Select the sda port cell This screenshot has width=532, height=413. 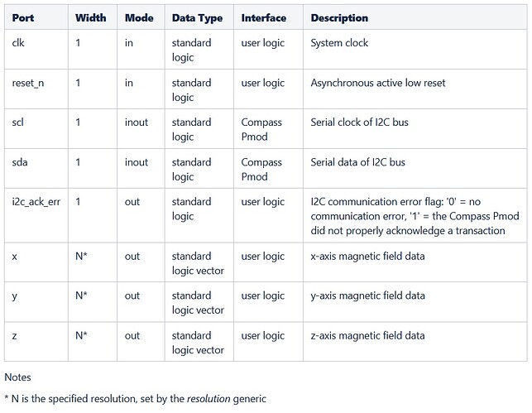click(20, 162)
